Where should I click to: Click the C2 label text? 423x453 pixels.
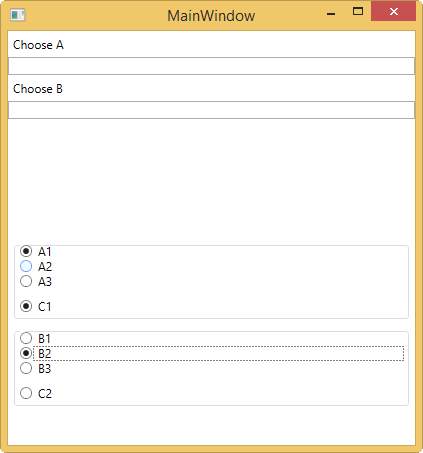click(x=45, y=394)
